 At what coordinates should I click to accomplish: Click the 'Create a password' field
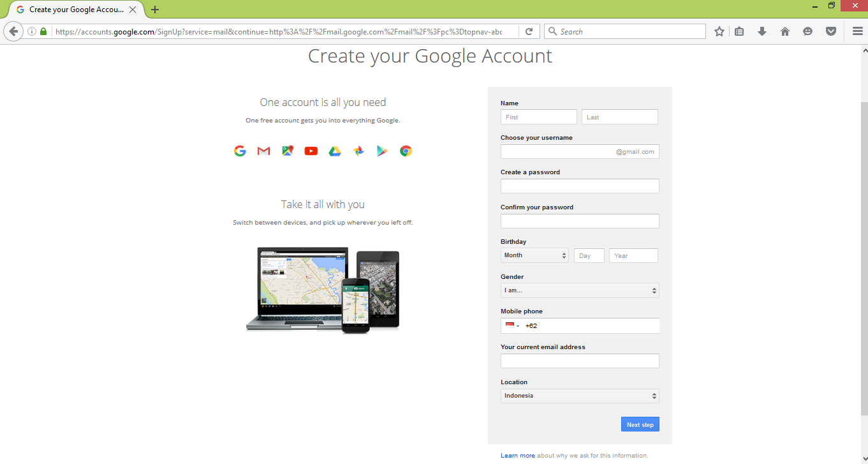(580, 186)
